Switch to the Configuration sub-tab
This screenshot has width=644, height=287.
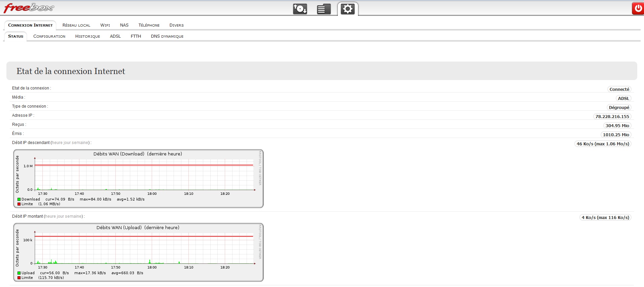tap(49, 36)
